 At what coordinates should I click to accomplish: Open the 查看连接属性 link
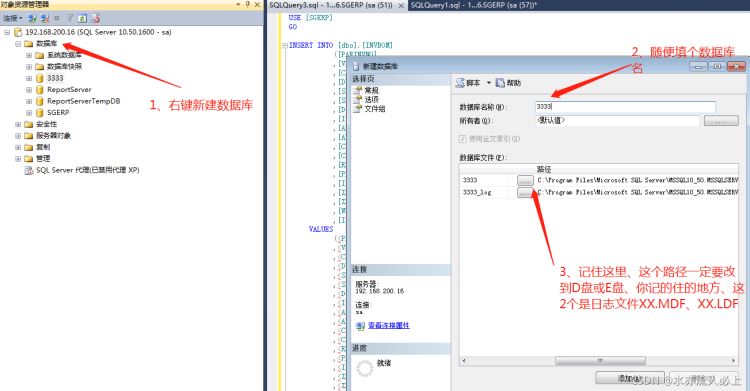pyautogui.click(x=388, y=325)
